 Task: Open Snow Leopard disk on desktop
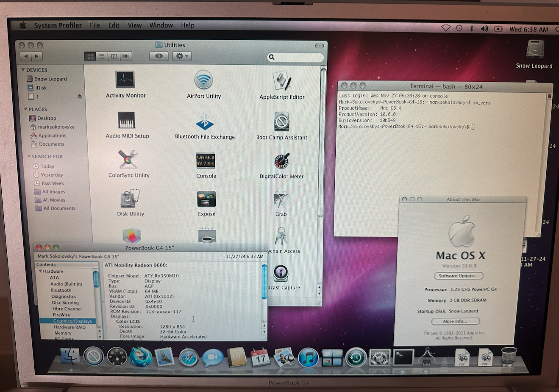click(534, 50)
